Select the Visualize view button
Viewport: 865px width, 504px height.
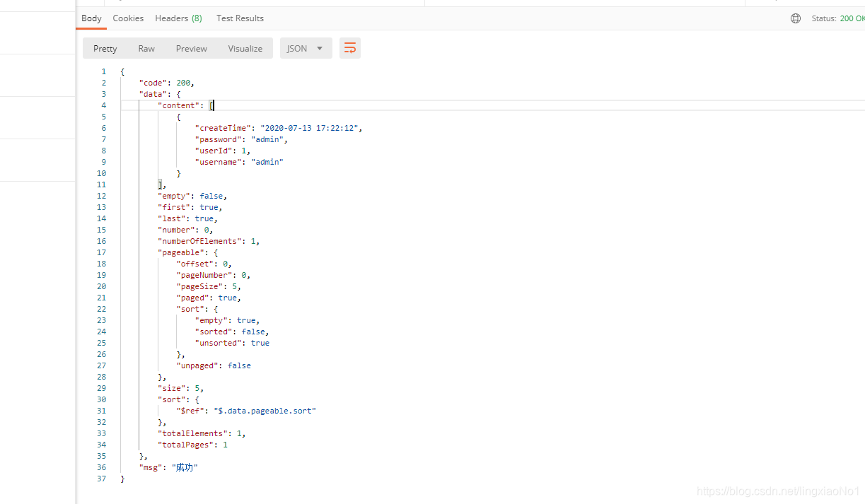(x=245, y=49)
